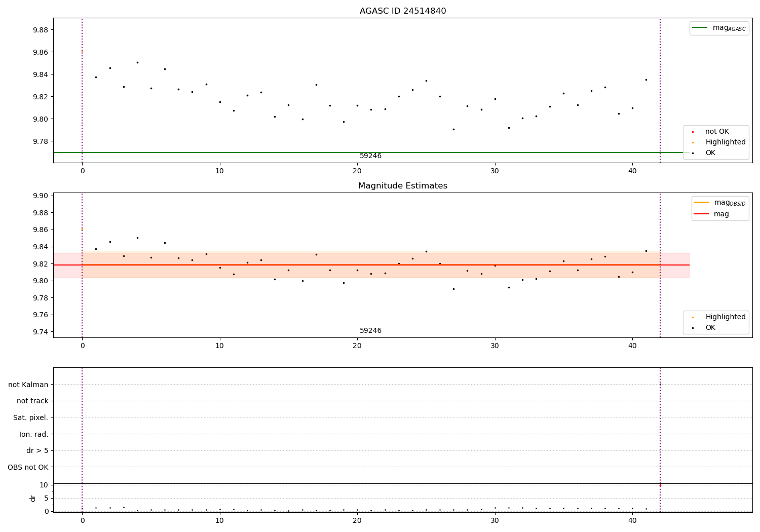This screenshot has height=532, width=760.
Task: Click the dotted vertical line at x=0 in the middle plot
Action: pyautogui.click(x=82, y=265)
